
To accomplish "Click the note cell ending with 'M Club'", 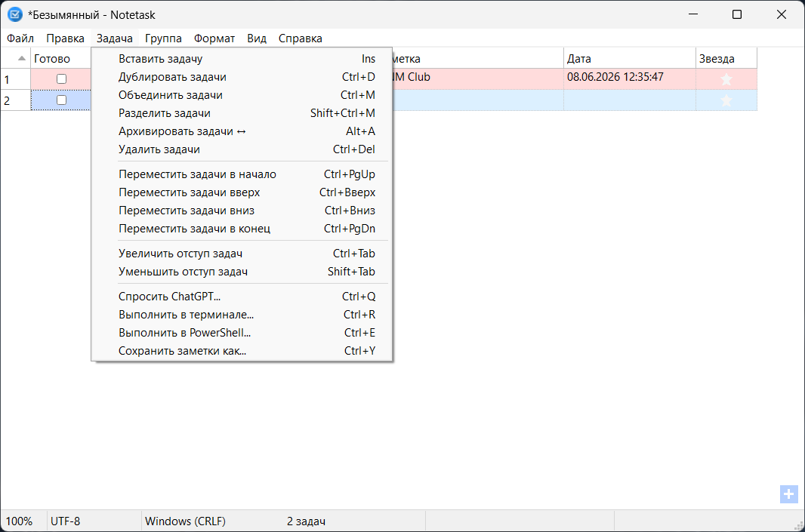I will point(478,79).
